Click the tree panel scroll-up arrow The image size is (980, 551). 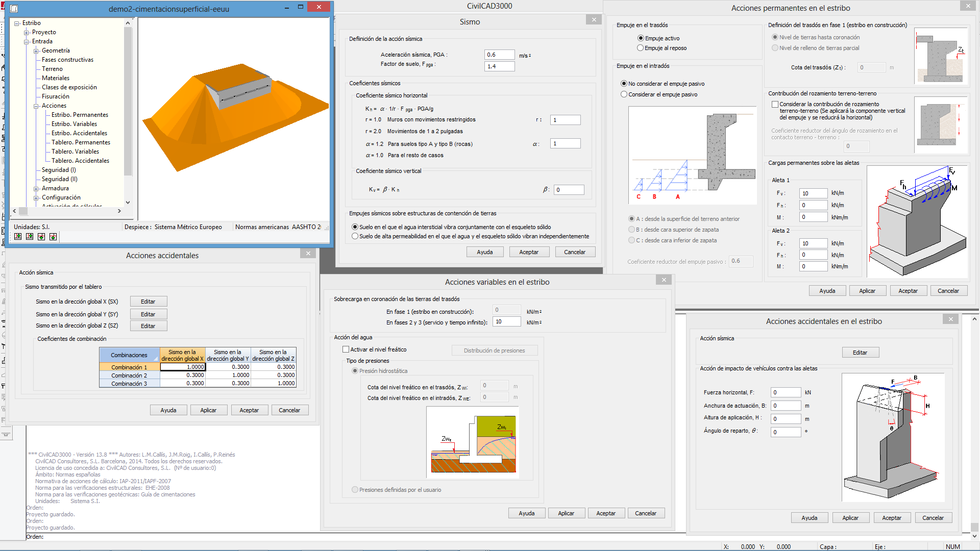[128, 23]
